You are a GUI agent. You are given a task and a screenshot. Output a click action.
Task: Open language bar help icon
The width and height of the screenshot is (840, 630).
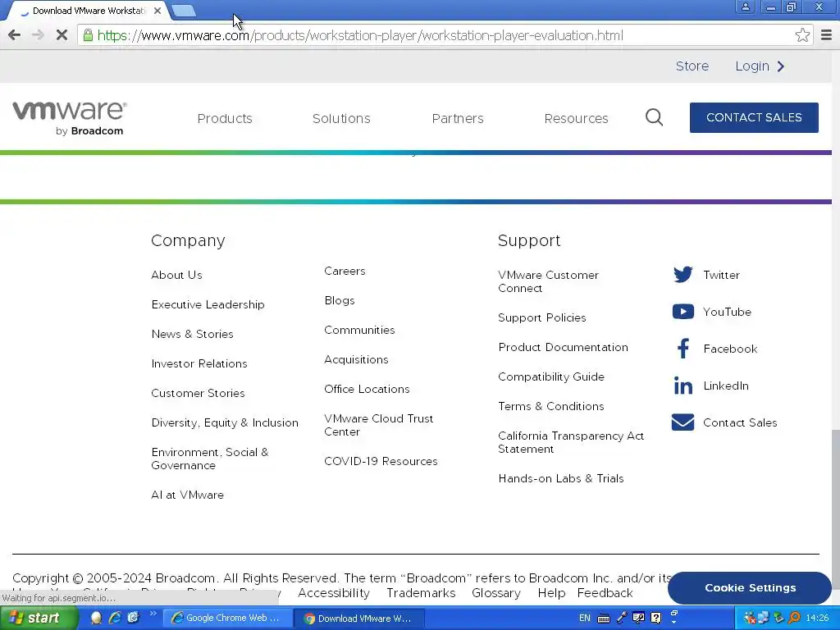point(655,618)
